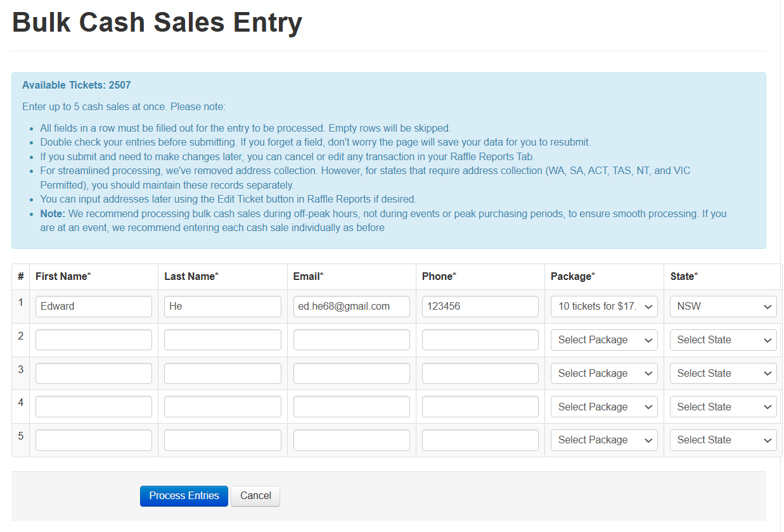
Task: Expand the Package selector for row 3
Action: pyautogui.click(x=603, y=373)
